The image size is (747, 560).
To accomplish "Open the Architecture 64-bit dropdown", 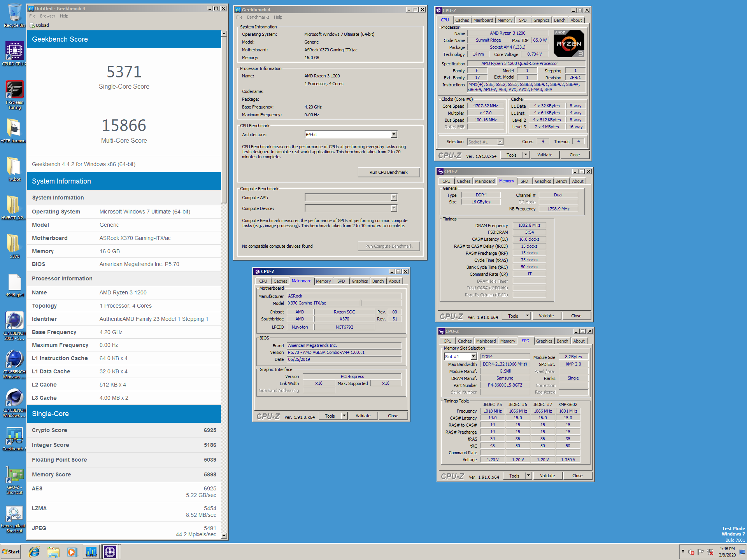I will tap(394, 134).
